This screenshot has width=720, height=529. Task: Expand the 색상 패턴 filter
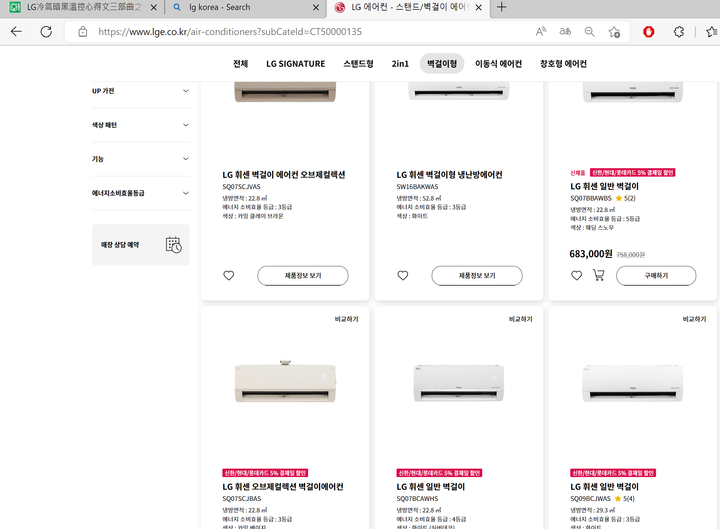[x=141, y=125]
